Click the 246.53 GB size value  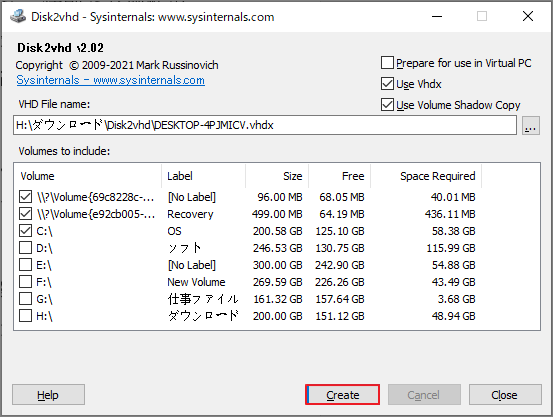coord(278,248)
